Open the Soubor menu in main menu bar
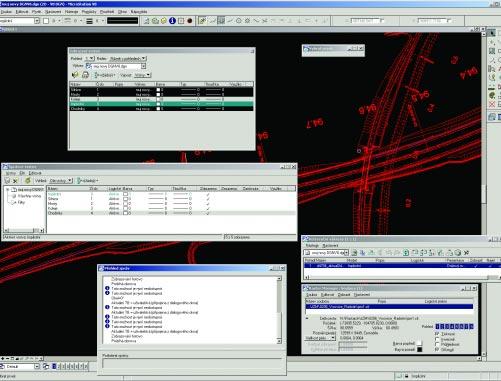This screenshot has width=501, height=381. point(6,12)
